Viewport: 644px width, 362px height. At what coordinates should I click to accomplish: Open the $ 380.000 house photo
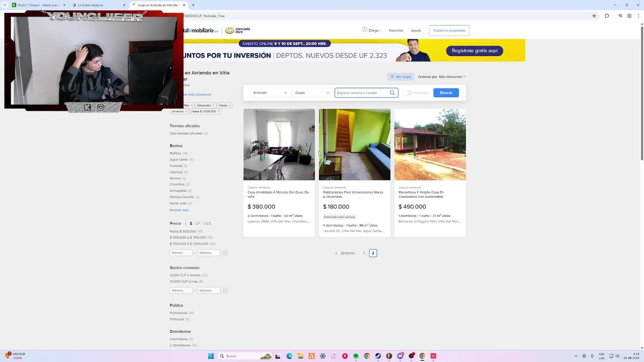279,145
